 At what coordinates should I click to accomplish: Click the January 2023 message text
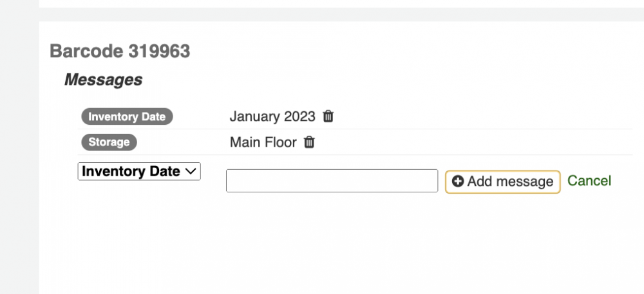point(272,116)
